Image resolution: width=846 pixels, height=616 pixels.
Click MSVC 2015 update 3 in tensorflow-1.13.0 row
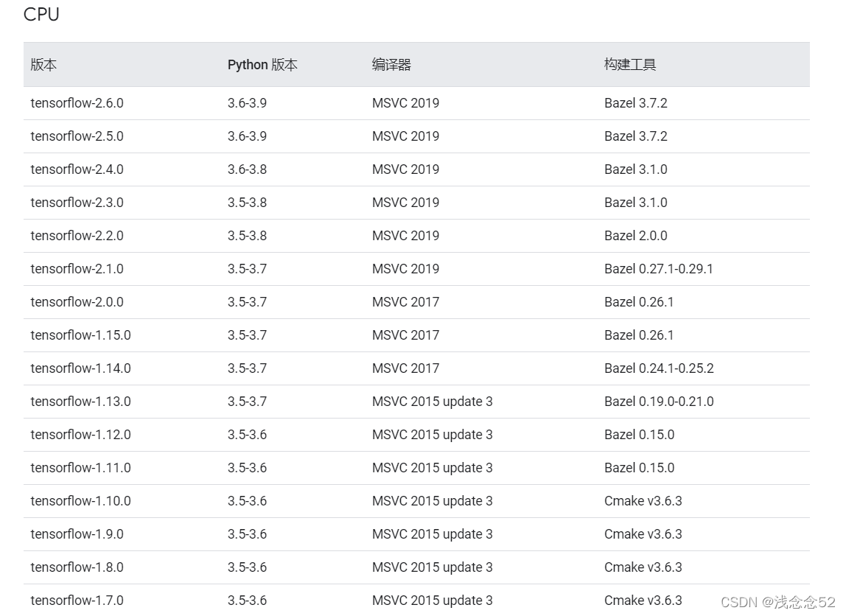(432, 402)
